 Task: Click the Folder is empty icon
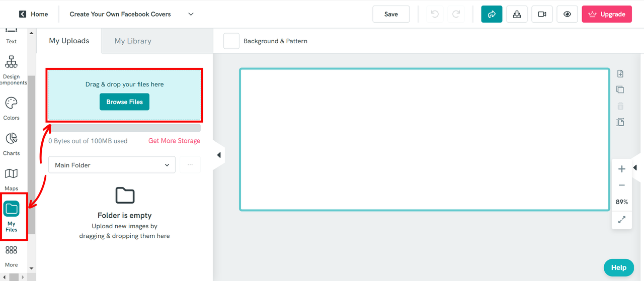(125, 195)
